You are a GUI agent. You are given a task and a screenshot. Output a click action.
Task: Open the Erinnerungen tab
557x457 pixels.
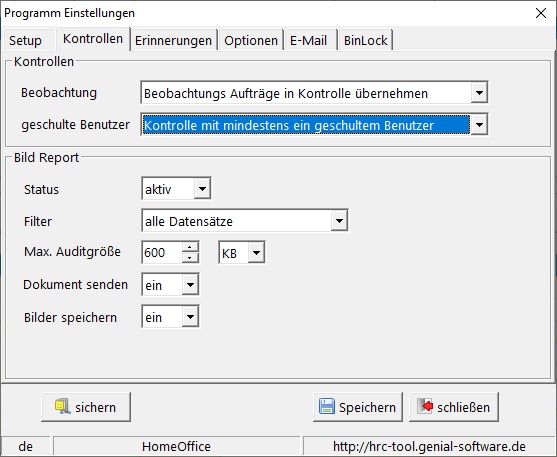click(x=173, y=40)
